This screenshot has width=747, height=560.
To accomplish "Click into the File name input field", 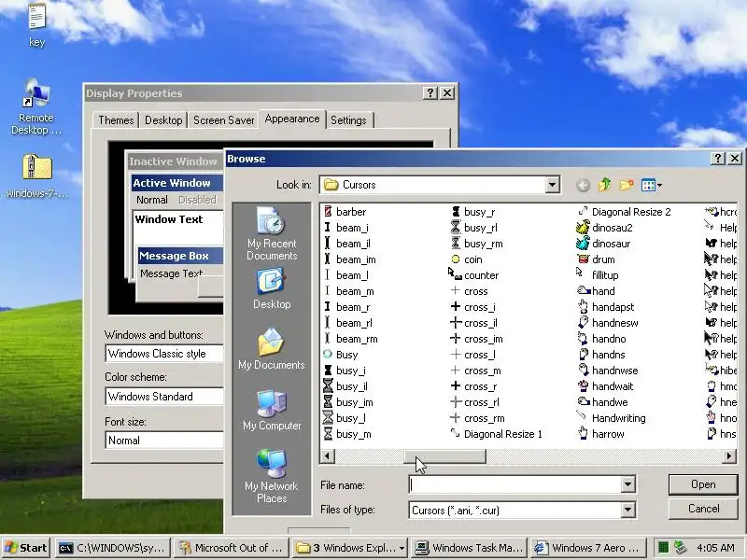I will (x=515, y=484).
